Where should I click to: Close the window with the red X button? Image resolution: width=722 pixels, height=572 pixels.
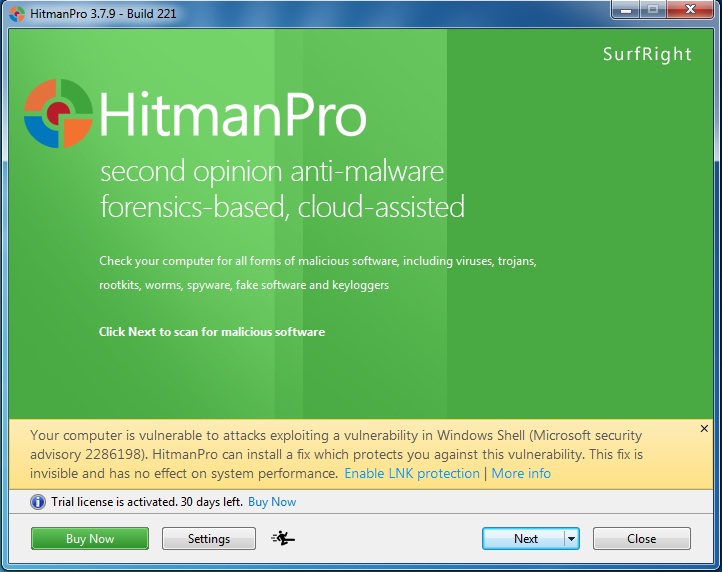tap(690, 10)
